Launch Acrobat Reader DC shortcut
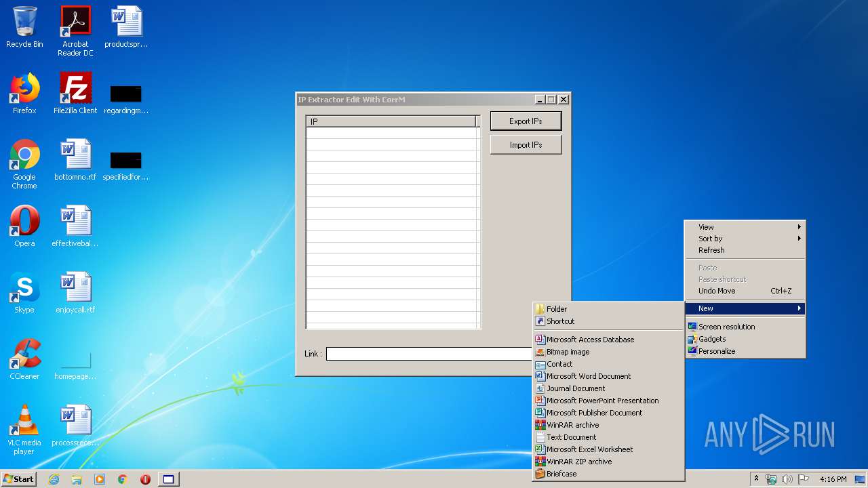Viewport: 868px width, 488px height. [75, 30]
